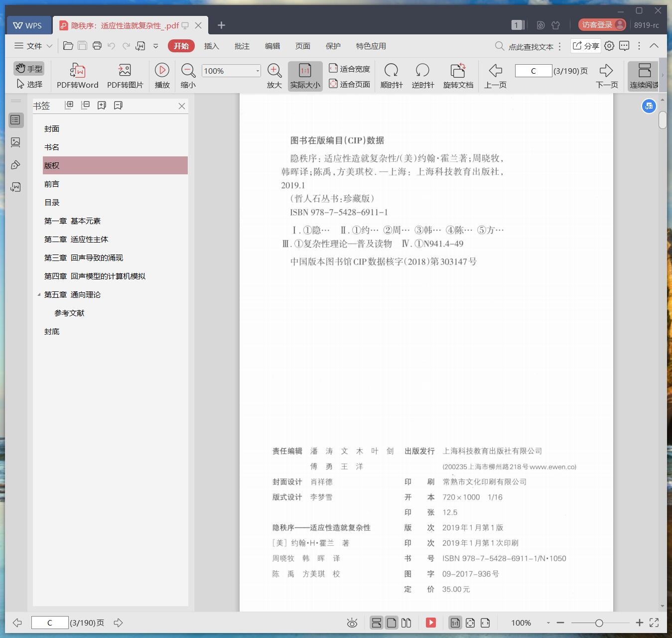Open the 插入 ribbon tab
This screenshot has width=672, height=638.
211,46
